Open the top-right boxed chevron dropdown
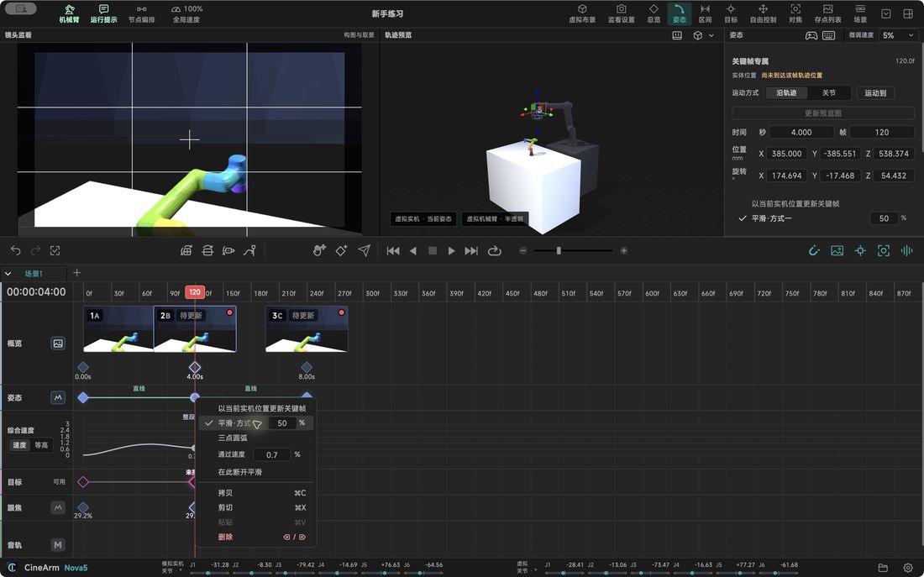 pyautogui.click(x=885, y=13)
